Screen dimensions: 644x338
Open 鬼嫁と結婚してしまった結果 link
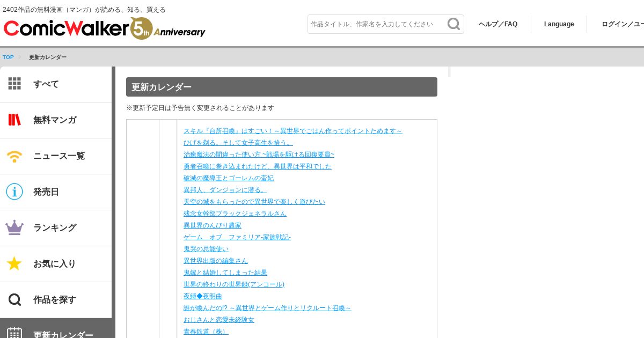click(x=225, y=273)
